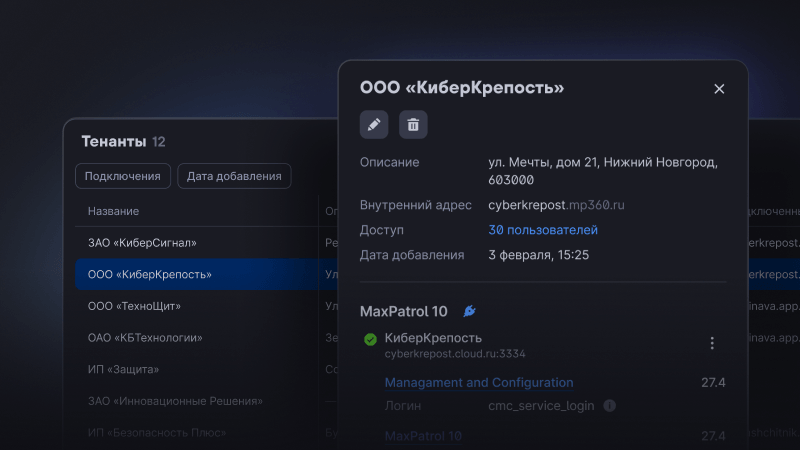Click the internal address cyberkrepost.mp360.ru
The height and width of the screenshot is (450, 800).
coord(556,205)
